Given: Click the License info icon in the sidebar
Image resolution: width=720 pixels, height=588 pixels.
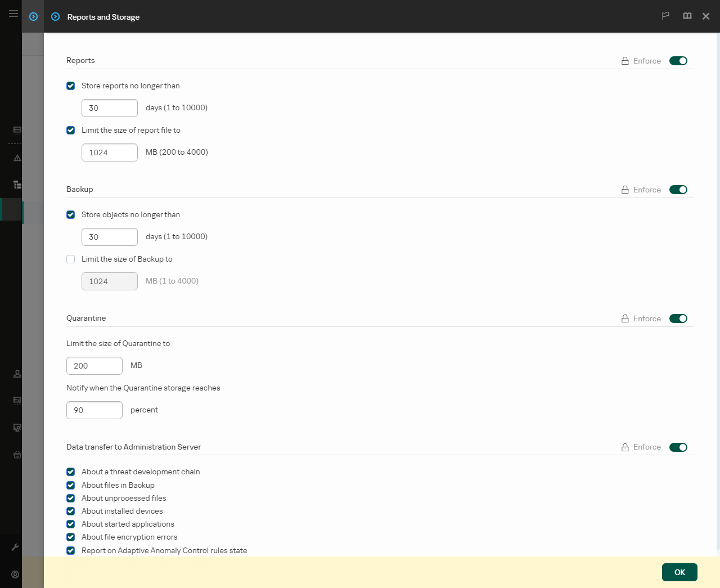Looking at the screenshot, I should tap(17, 455).
